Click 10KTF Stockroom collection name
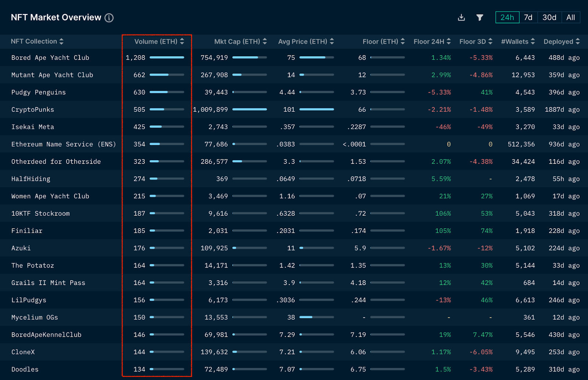The height and width of the screenshot is (380, 588). (x=40, y=214)
